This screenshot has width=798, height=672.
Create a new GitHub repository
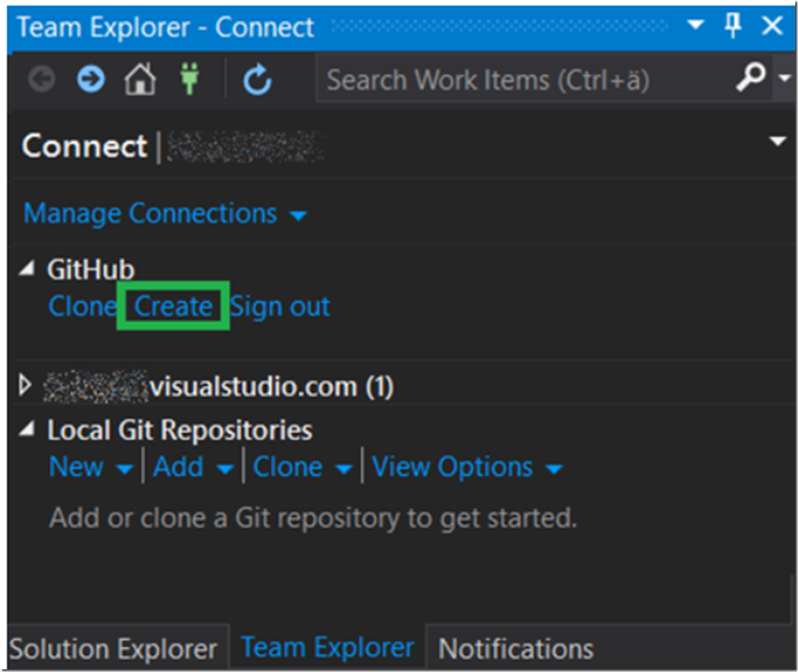[x=173, y=306]
